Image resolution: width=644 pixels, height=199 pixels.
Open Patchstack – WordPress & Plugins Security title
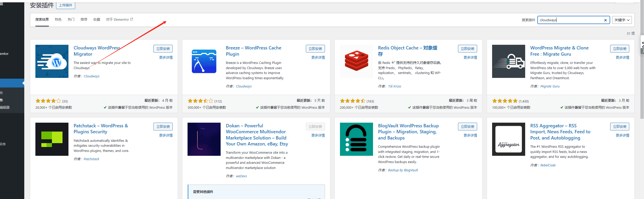click(101, 129)
